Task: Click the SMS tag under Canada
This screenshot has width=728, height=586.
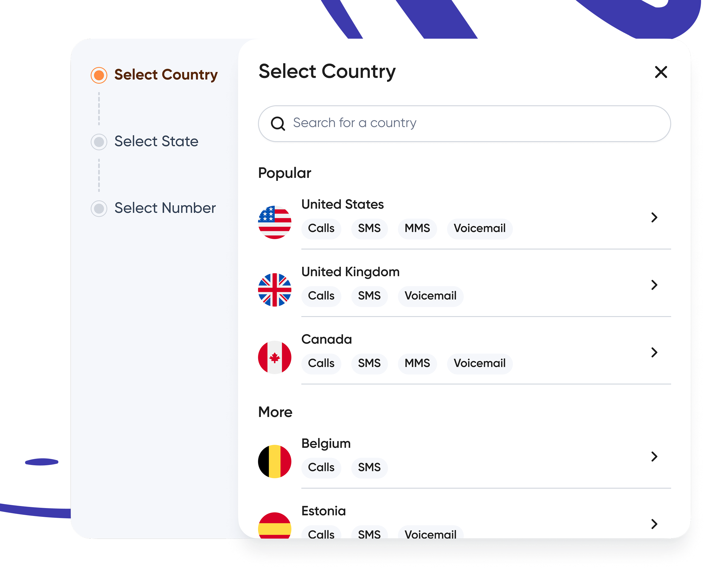Action: click(369, 363)
